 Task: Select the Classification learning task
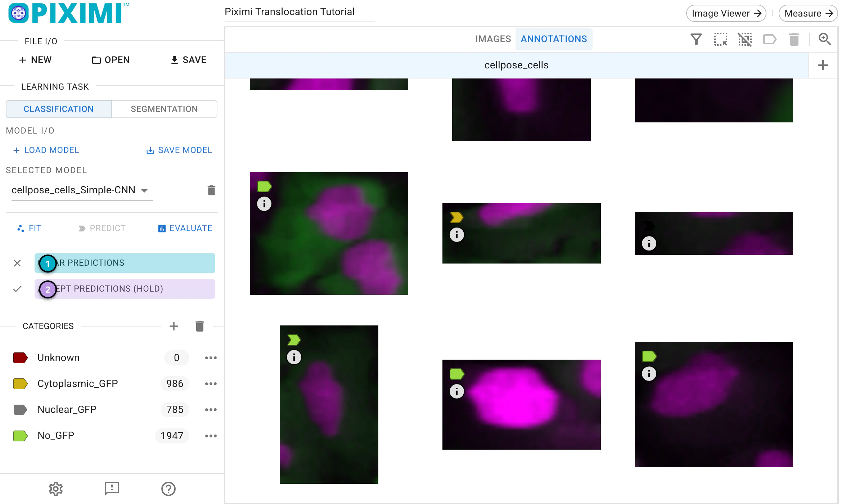(x=59, y=109)
